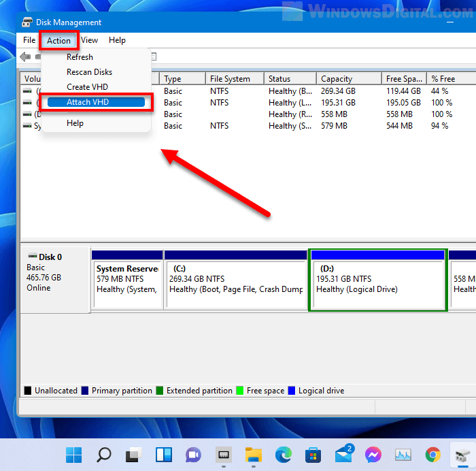476x471 pixels.
Task: Click the Extended partition green swatch
Action: coord(159,391)
